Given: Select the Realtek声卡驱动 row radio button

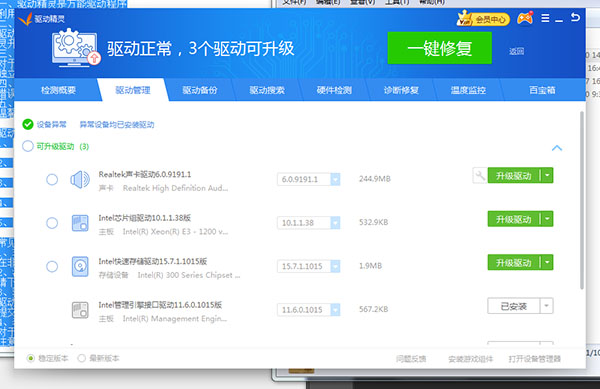Looking at the screenshot, I should (52, 179).
